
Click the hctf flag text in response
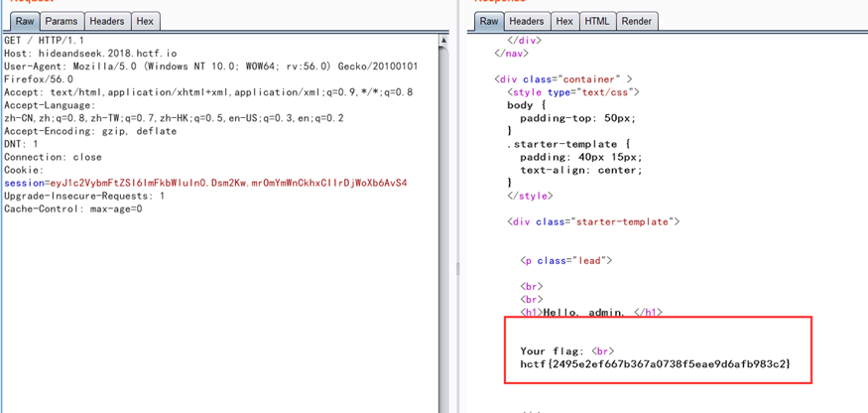click(655, 364)
